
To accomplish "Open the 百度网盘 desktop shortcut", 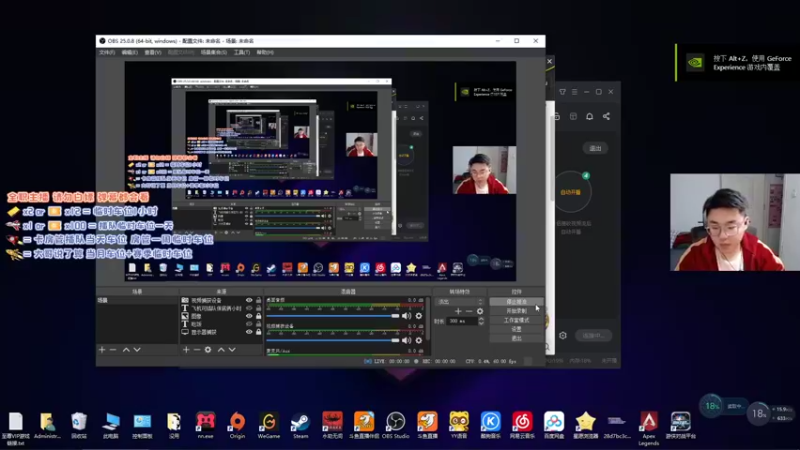I will pyautogui.click(x=554, y=425).
